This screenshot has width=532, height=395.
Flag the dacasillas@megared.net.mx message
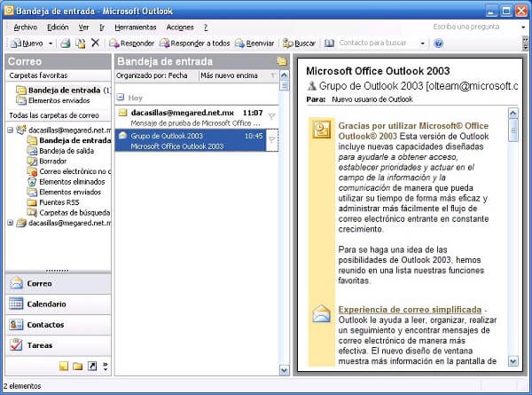[x=272, y=117]
